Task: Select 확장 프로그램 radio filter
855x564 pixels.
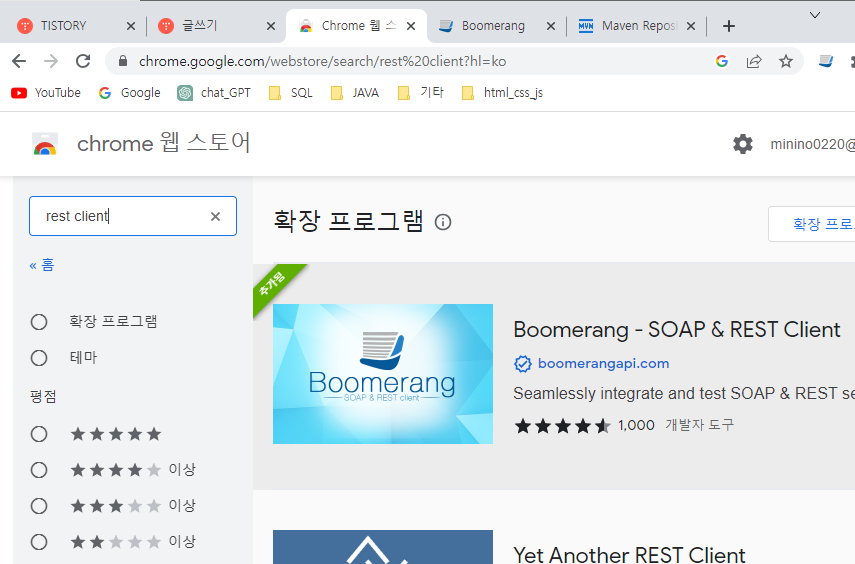Action: (39, 322)
